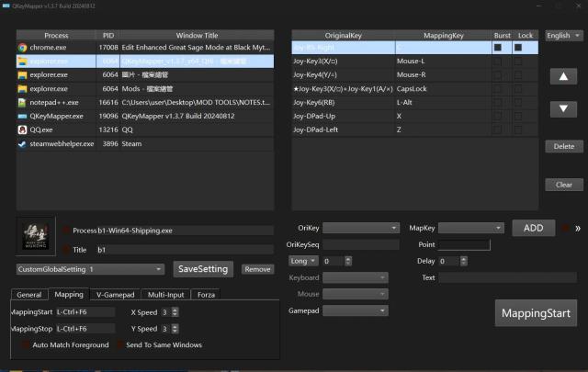588x372 pixels.
Task: Open the Mouse dropdown
Action: (x=356, y=294)
